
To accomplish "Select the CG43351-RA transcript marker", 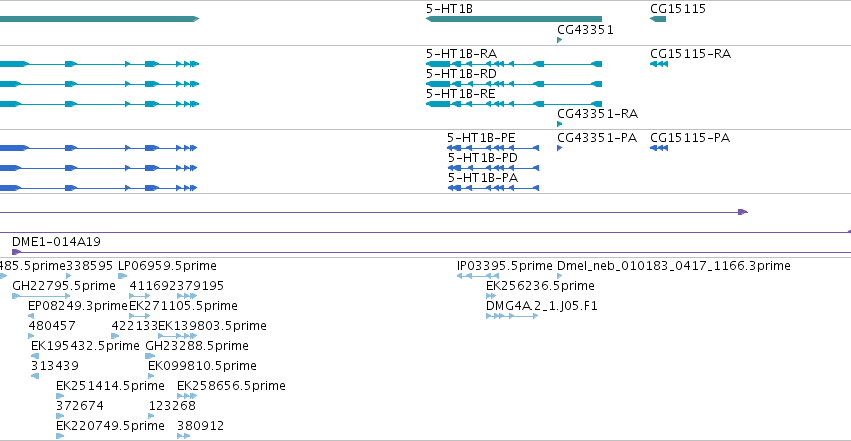I will [x=560, y=124].
